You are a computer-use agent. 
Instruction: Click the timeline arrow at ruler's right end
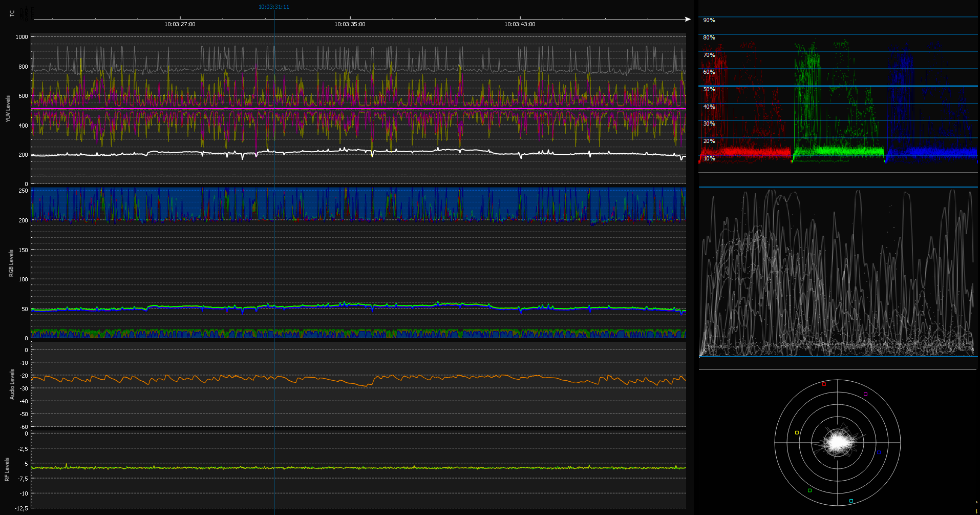coord(688,19)
